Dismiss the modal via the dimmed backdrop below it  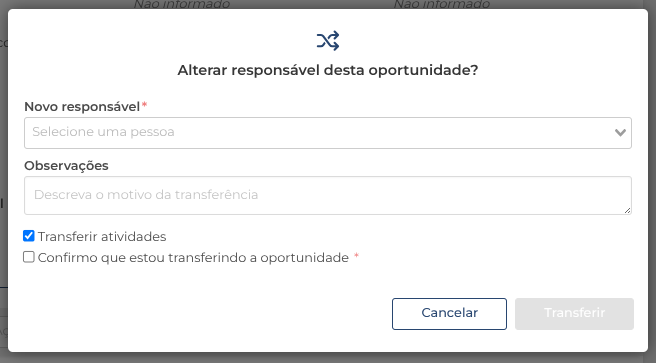pos(328,358)
